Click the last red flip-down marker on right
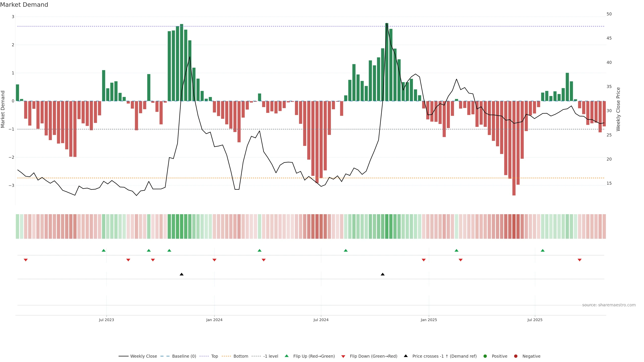This screenshot has width=644, height=362. pyautogui.click(x=579, y=260)
